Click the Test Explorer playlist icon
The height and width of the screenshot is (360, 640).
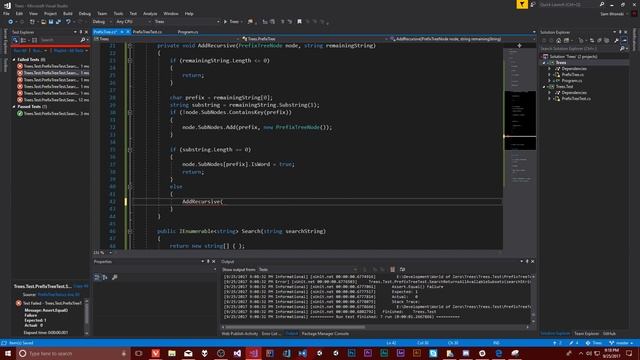pos(35,40)
